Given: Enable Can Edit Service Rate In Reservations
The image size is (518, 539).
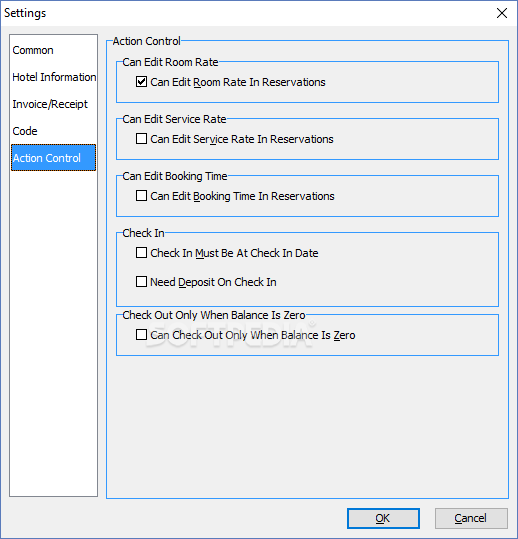Looking at the screenshot, I should pyautogui.click(x=141, y=139).
